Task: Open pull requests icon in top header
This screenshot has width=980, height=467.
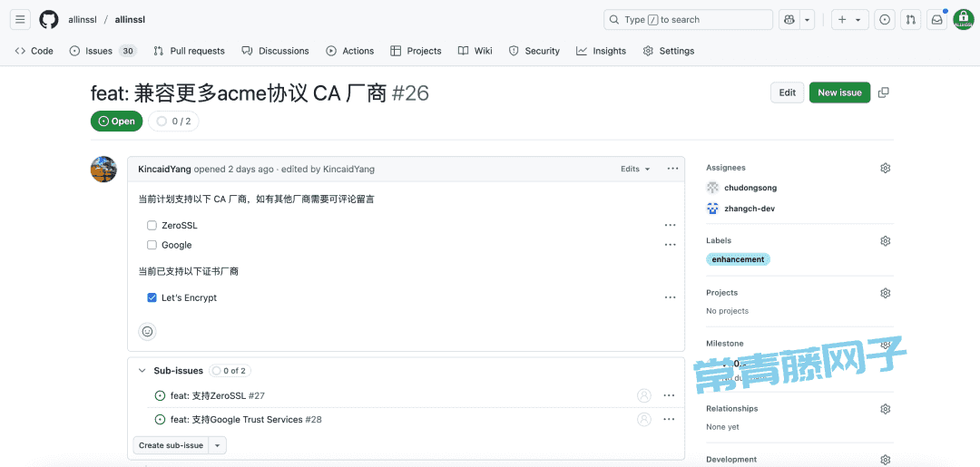Action: [911, 19]
